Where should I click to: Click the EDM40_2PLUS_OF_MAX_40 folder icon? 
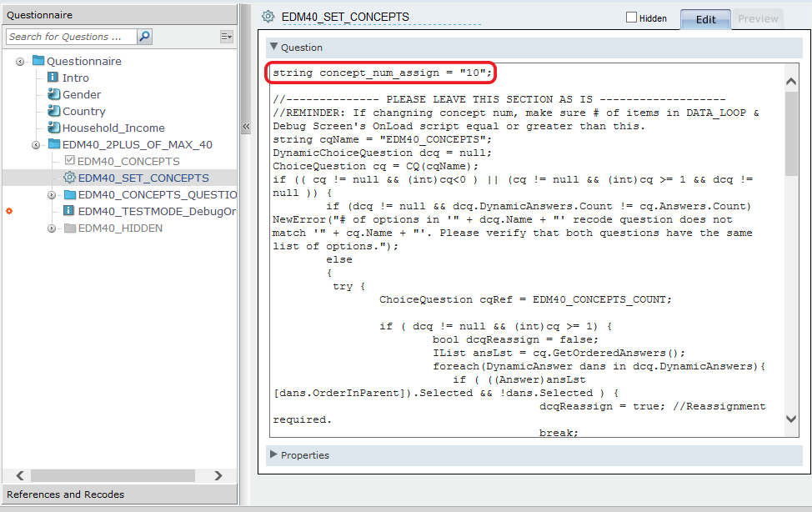coord(54,144)
